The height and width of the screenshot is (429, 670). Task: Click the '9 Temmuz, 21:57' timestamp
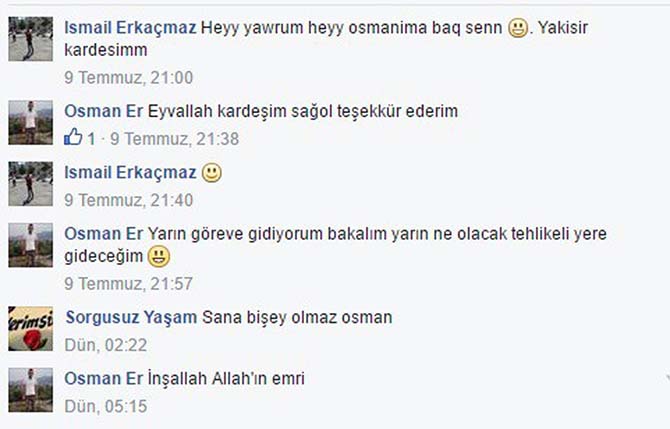pyautogui.click(x=129, y=284)
